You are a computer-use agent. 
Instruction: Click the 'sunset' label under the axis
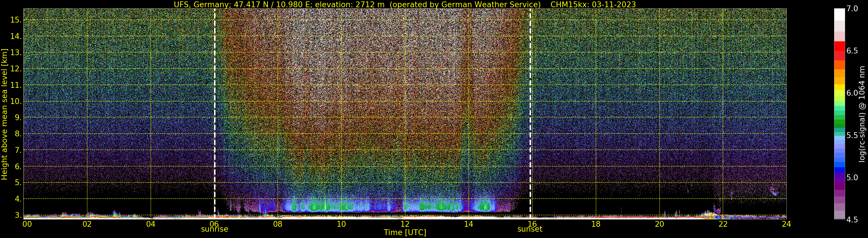point(530,229)
